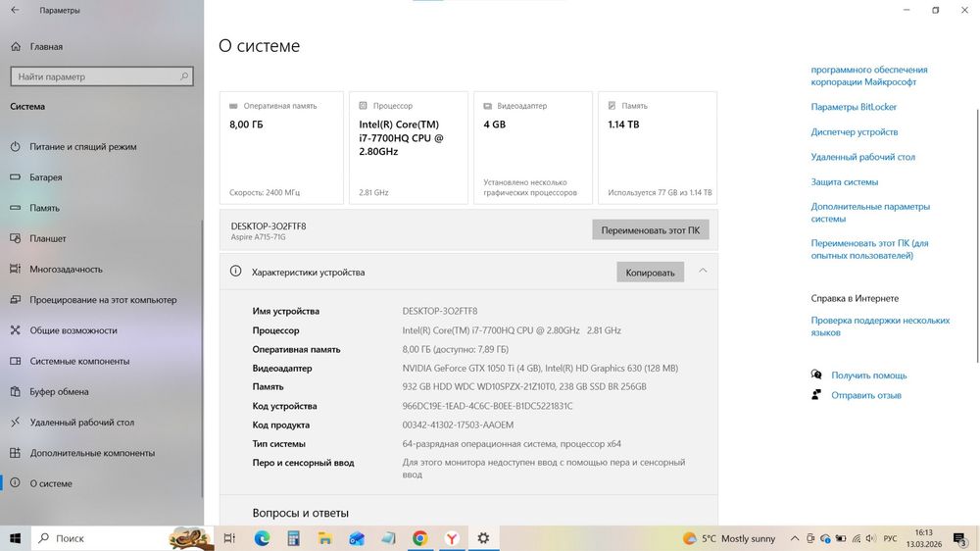Open программного обеспечения корпорации Майкрософт link
The image size is (980, 551).
(868, 75)
